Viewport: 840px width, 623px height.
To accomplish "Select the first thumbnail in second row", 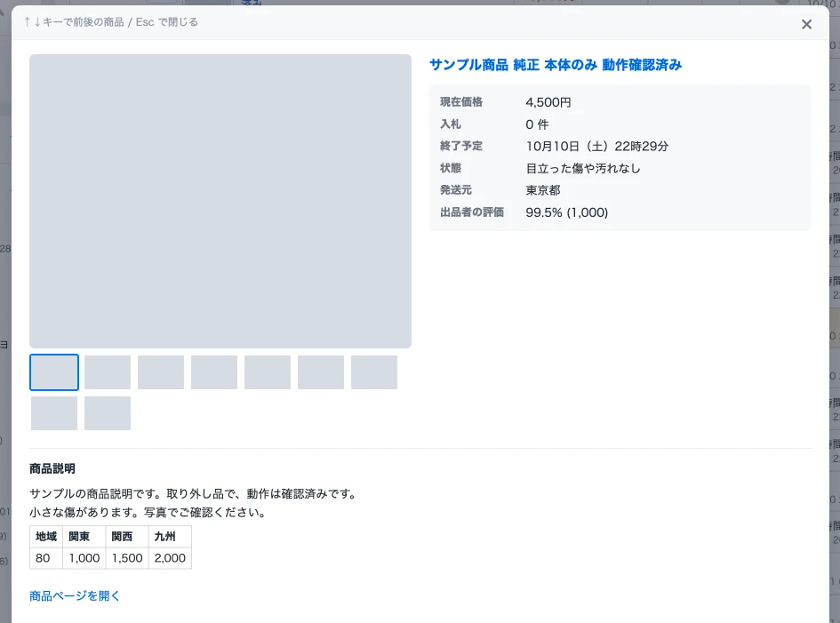I will pos(54,413).
